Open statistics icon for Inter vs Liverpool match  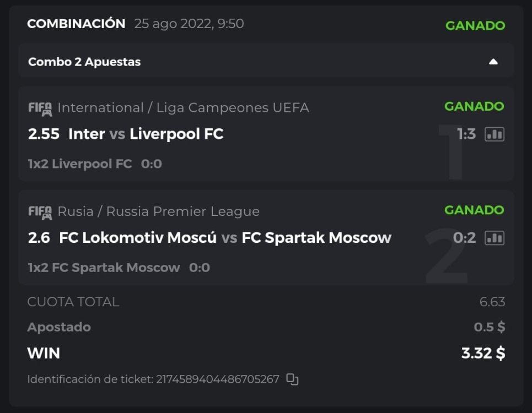[494, 134]
